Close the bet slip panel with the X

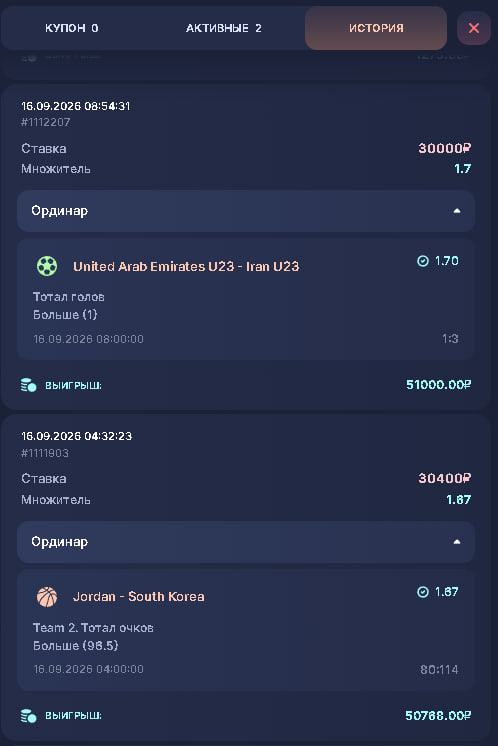474,28
